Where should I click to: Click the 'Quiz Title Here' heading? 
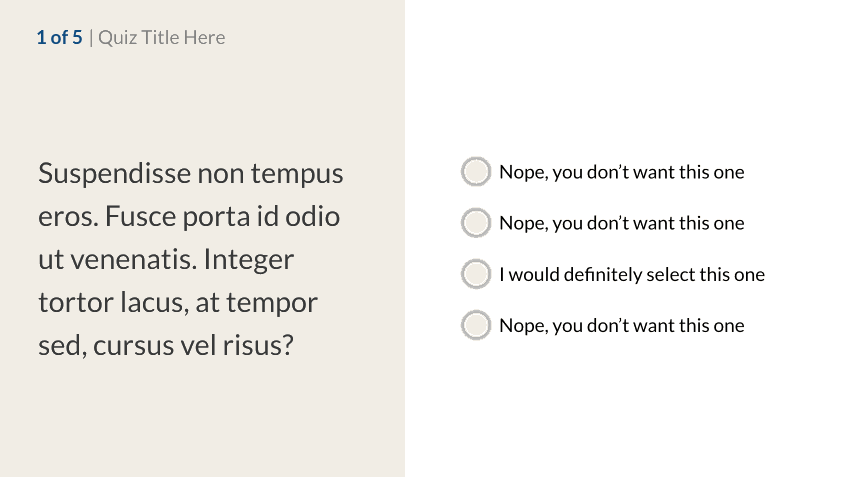click(162, 38)
